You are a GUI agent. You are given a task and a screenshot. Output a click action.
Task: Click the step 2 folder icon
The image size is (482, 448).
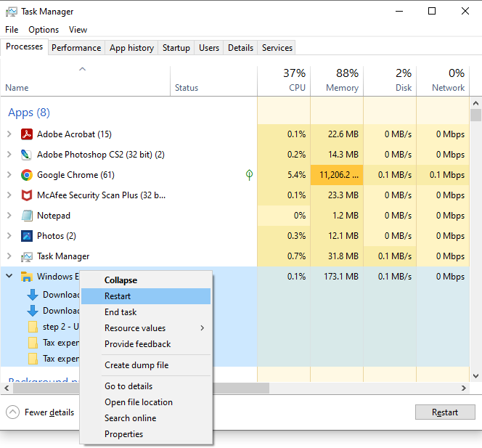[33, 327]
